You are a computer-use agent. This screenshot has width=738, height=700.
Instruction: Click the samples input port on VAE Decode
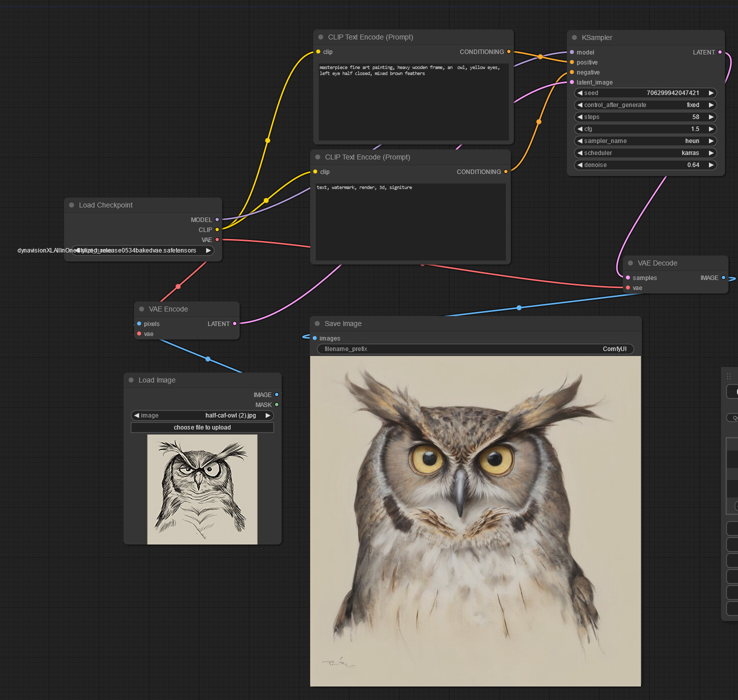click(628, 277)
